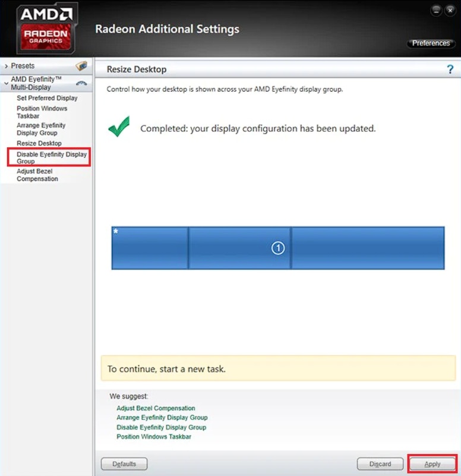
Task: Select the middle display in Eyefinity group
Action: [240, 248]
